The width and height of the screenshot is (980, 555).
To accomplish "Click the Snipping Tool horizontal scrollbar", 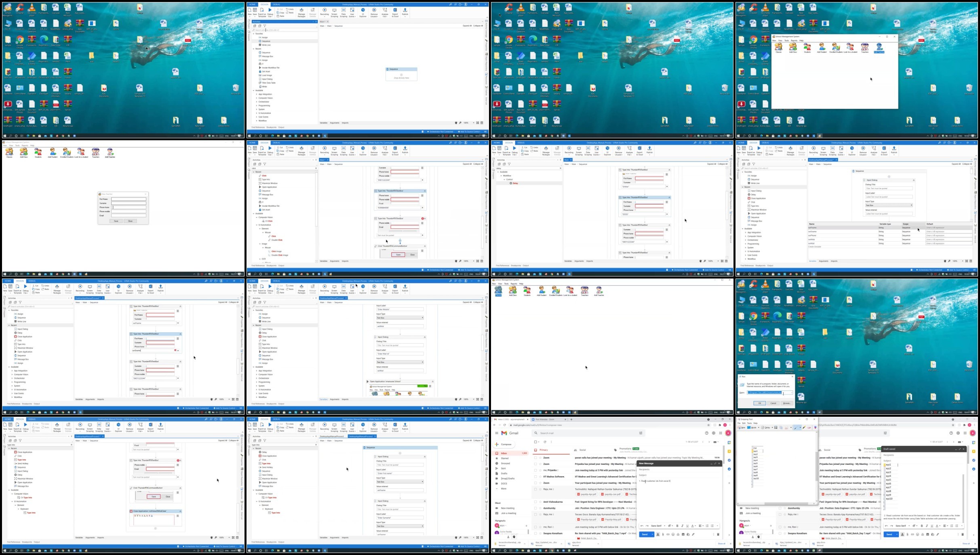I will pyautogui.click(x=776, y=504).
